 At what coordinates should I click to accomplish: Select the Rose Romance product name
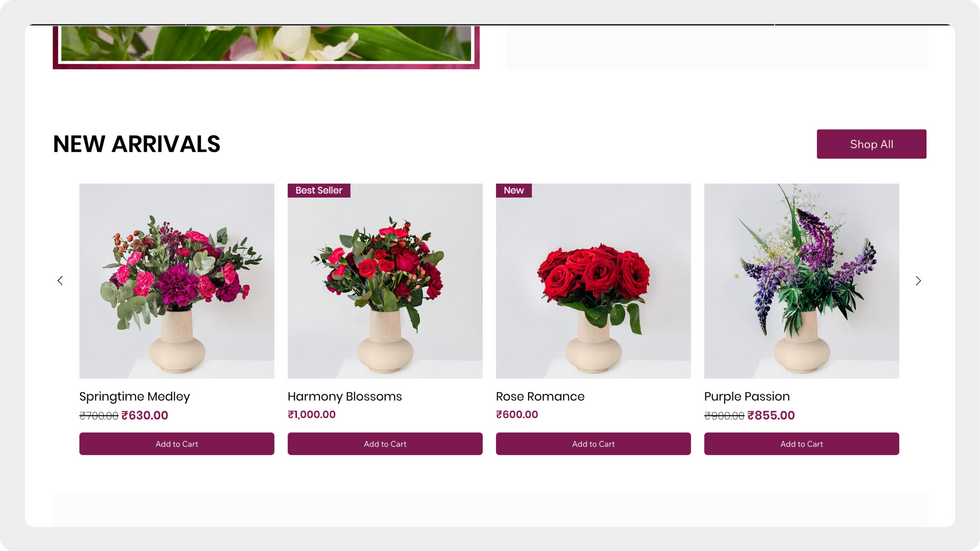click(540, 397)
